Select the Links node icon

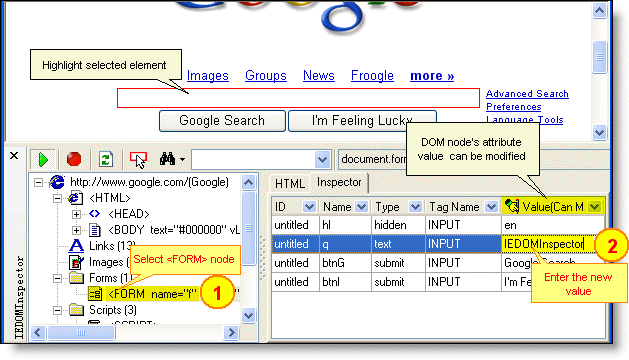tap(76, 246)
